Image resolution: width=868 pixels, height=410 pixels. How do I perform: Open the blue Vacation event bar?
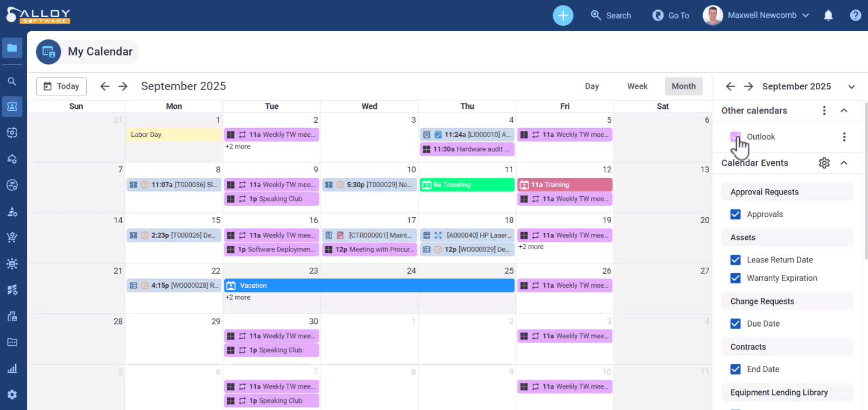[x=369, y=286]
